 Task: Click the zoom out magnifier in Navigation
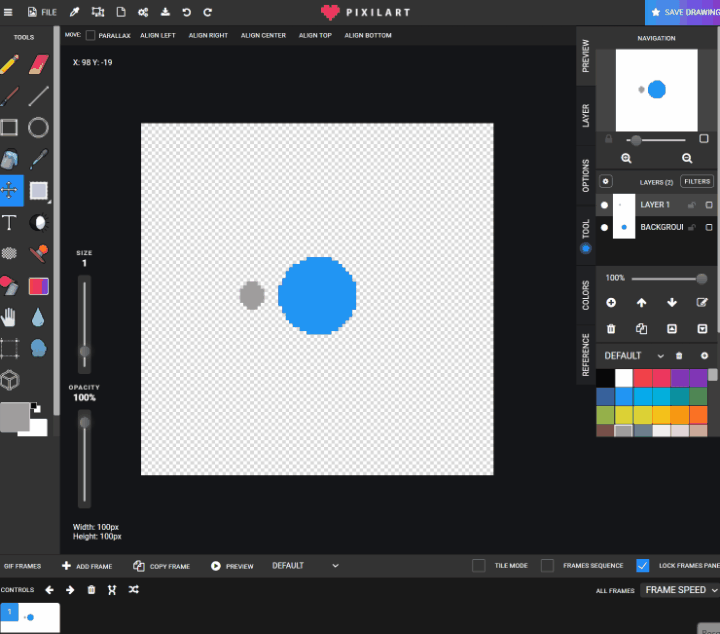[687, 158]
